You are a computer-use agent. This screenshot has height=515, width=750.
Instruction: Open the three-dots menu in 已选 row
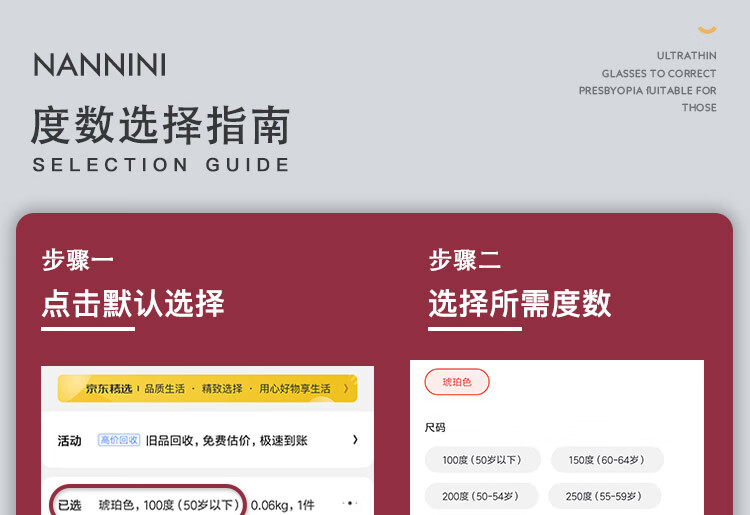[349, 503]
